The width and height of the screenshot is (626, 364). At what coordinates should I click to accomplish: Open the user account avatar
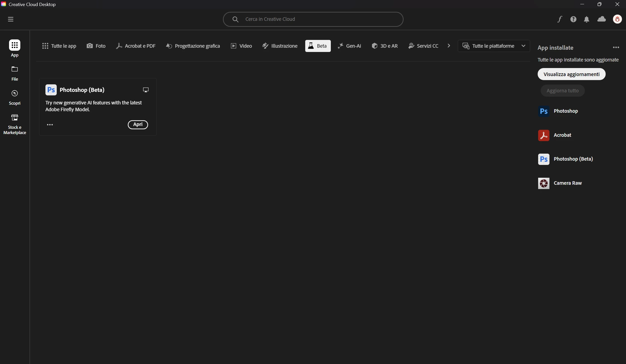pyautogui.click(x=617, y=19)
